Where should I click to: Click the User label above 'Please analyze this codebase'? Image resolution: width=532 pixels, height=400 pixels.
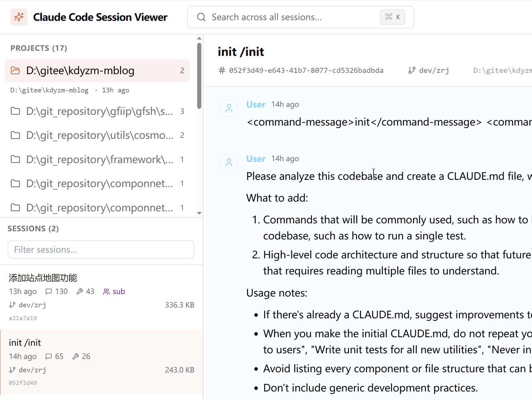[x=256, y=159]
